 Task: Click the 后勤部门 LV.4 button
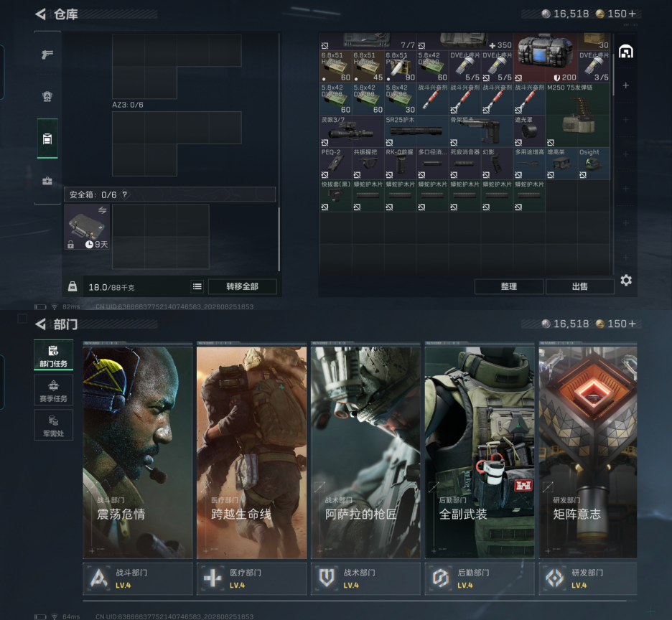point(480,578)
